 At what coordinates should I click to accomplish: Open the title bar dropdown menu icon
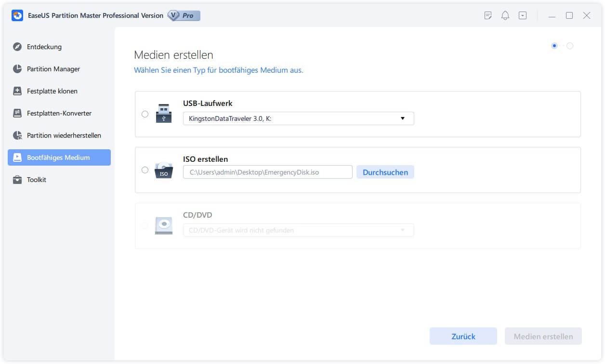pyautogui.click(x=523, y=15)
